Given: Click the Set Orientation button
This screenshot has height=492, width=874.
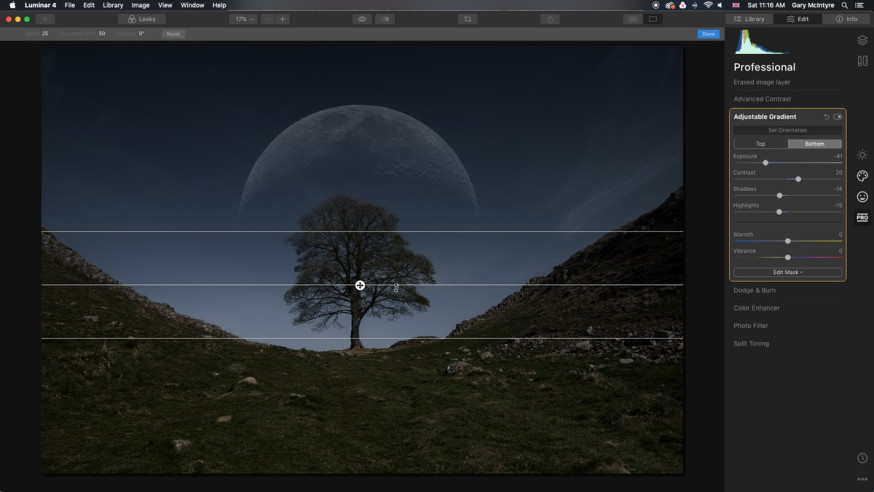Looking at the screenshot, I should (x=787, y=130).
